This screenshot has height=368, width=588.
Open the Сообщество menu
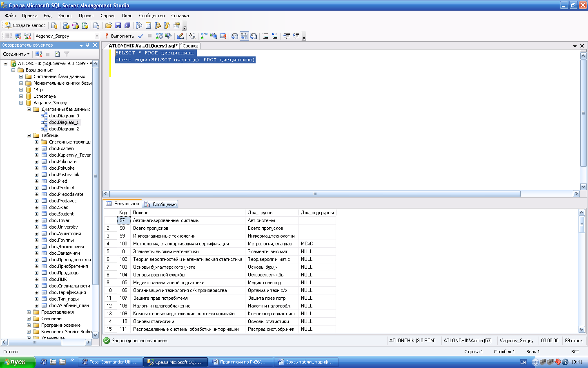pyautogui.click(x=151, y=16)
